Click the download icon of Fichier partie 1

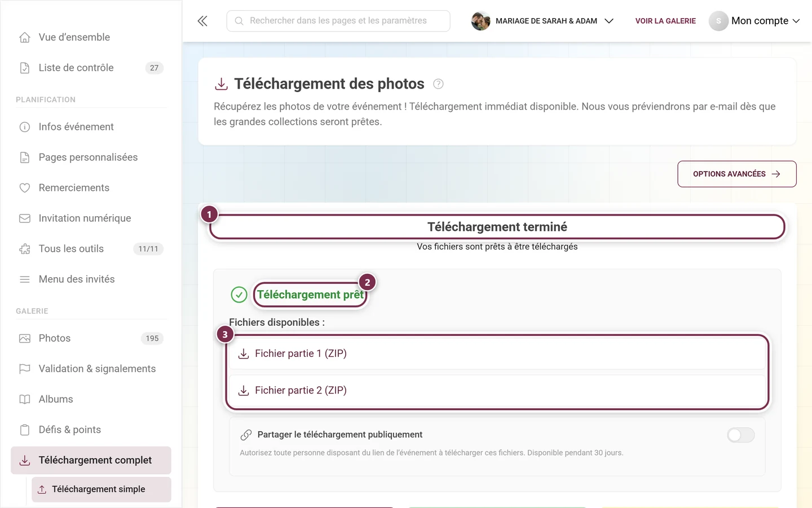(x=244, y=354)
